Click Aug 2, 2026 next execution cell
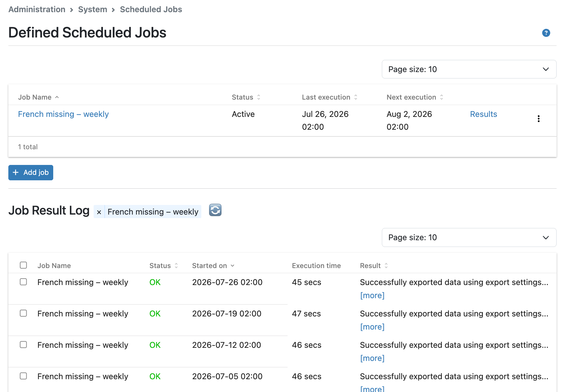563x392 pixels. click(409, 120)
